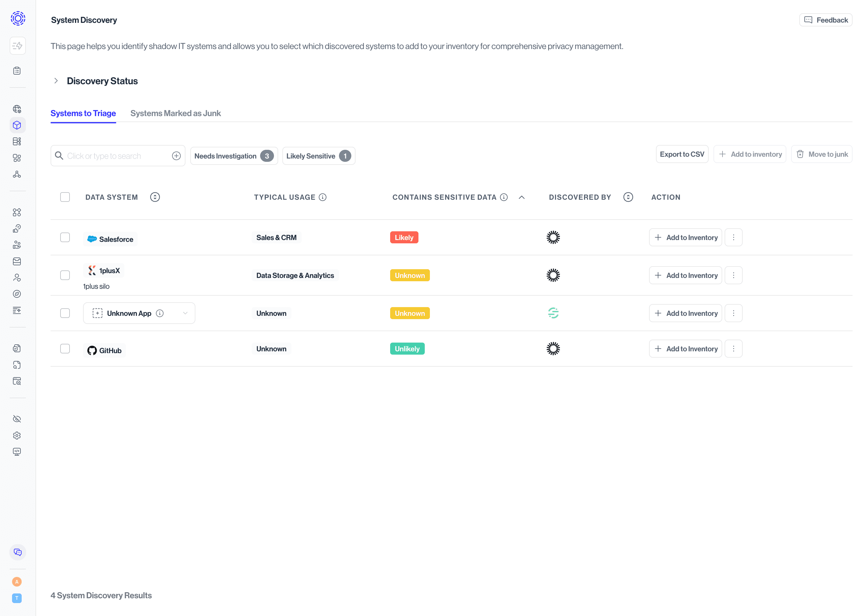867x616 pixels.
Task: Click the plus circle icon in search box
Action: click(176, 156)
